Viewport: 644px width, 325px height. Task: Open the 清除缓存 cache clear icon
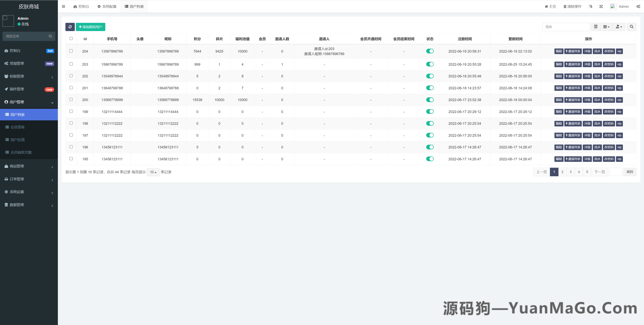(x=572, y=6)
